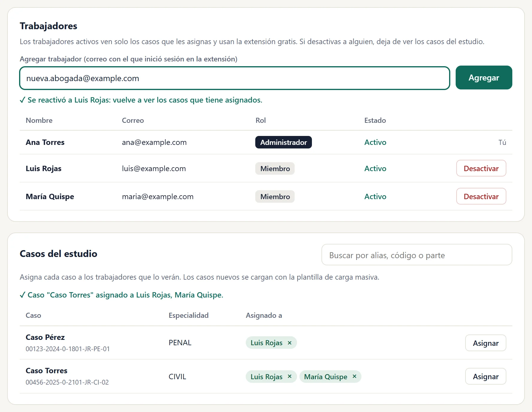
Task: Click the Luis Rojas reactivated message
Action: 141,100
